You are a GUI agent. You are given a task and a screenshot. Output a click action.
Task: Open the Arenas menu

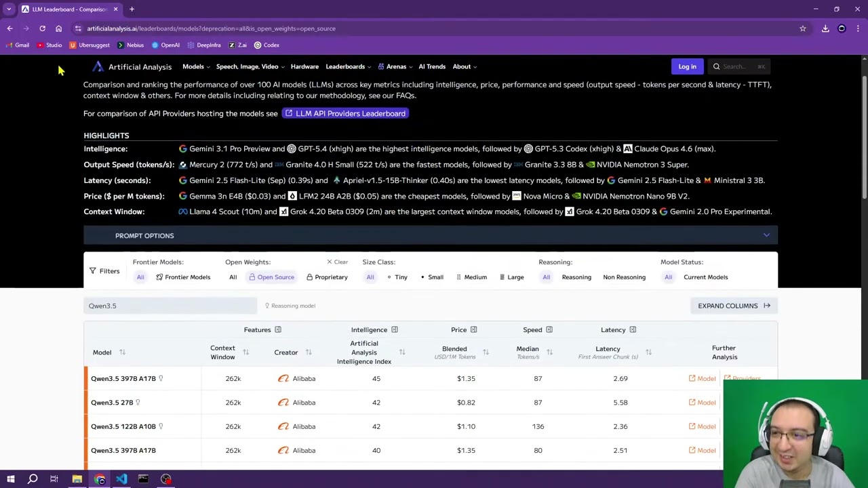(x=395, y=66)
